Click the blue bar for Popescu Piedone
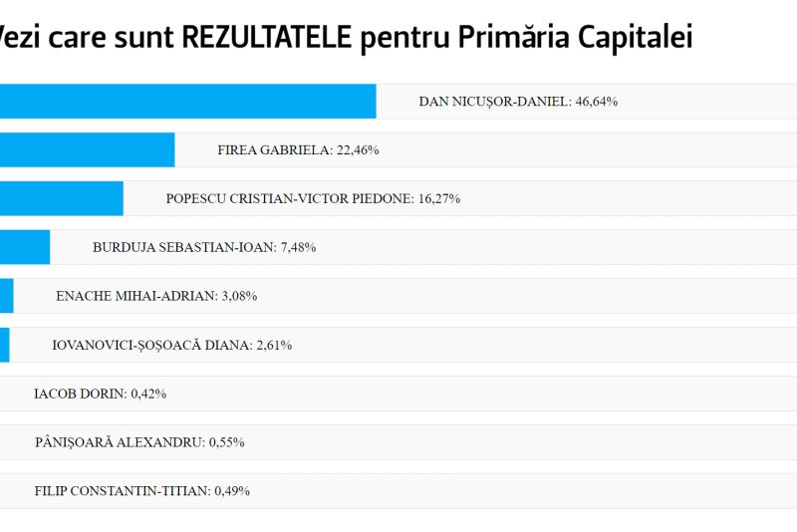Image resolution: width=797 pixels, height=532 pixels. (x=61, y=198)
